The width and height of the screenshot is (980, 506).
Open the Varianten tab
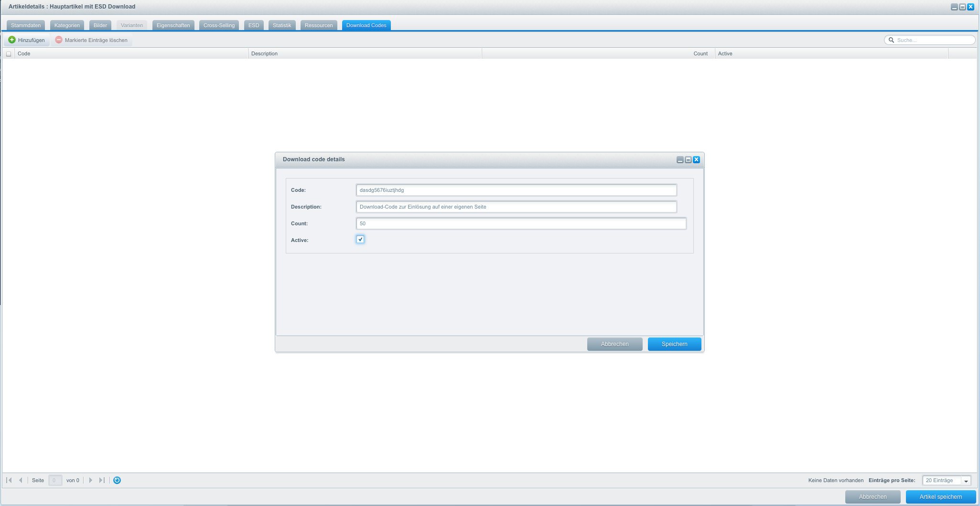coord(132,25)
